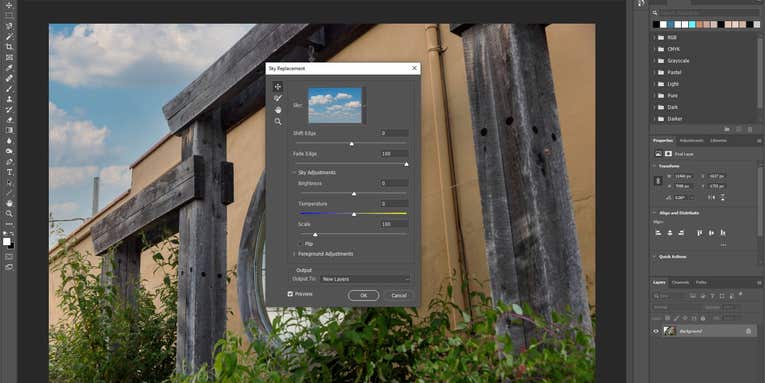Click the Light swatch folder label
This screenshot has height=383, width=765.
(673, 84)
